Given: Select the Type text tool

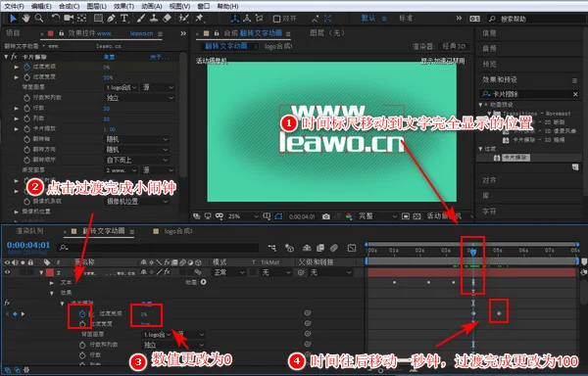Looking at the screenshot, I should (124, 18).
